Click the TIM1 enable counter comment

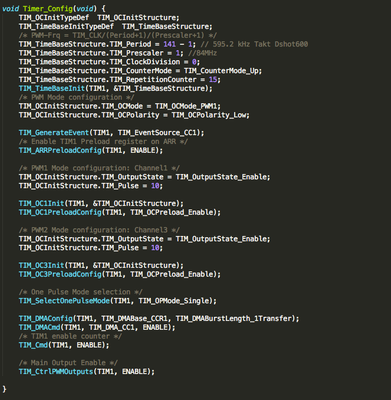pos(70,336)
